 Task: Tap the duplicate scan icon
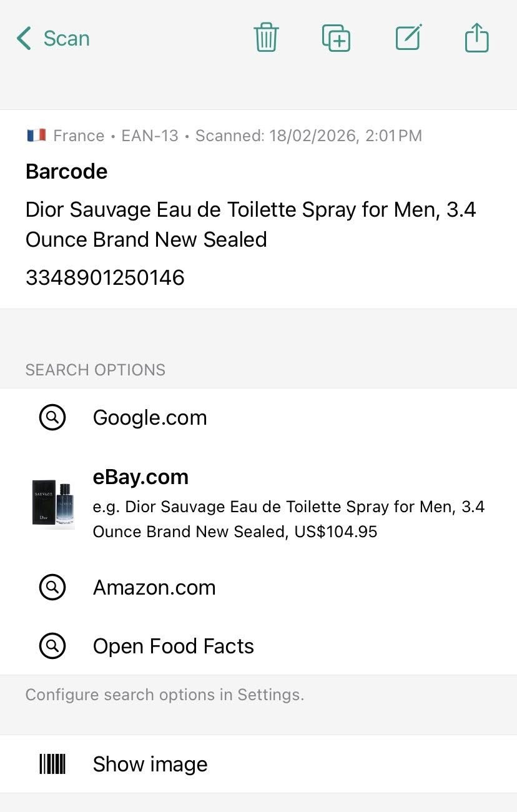(x=336, y=38)
